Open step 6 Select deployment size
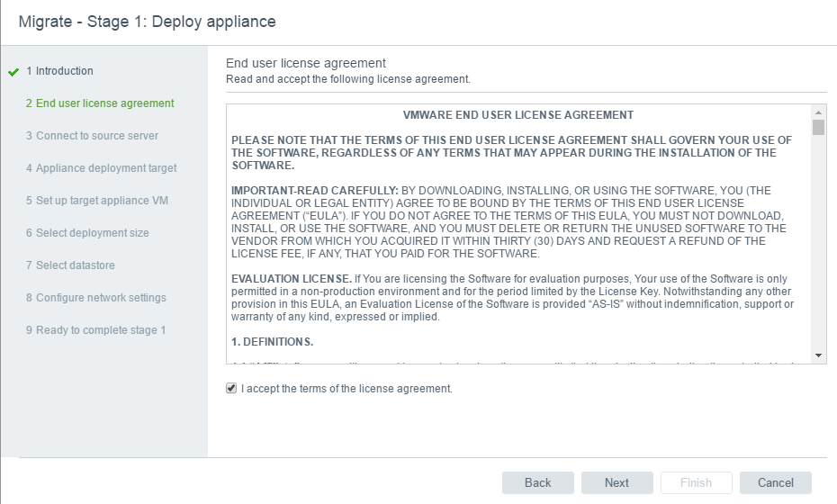This screenshot has width=837, height=504. click(x=87, y=233)
